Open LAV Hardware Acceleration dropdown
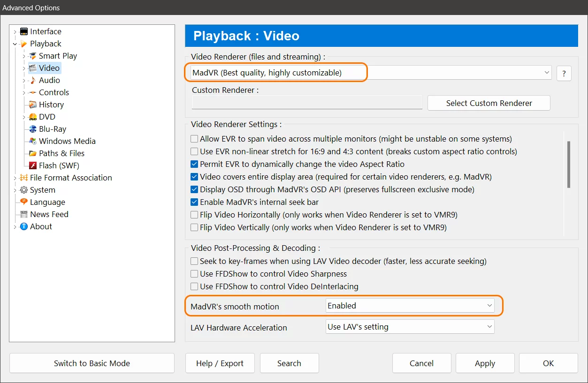This screenshot has height=383, width=588. point(410,327)
